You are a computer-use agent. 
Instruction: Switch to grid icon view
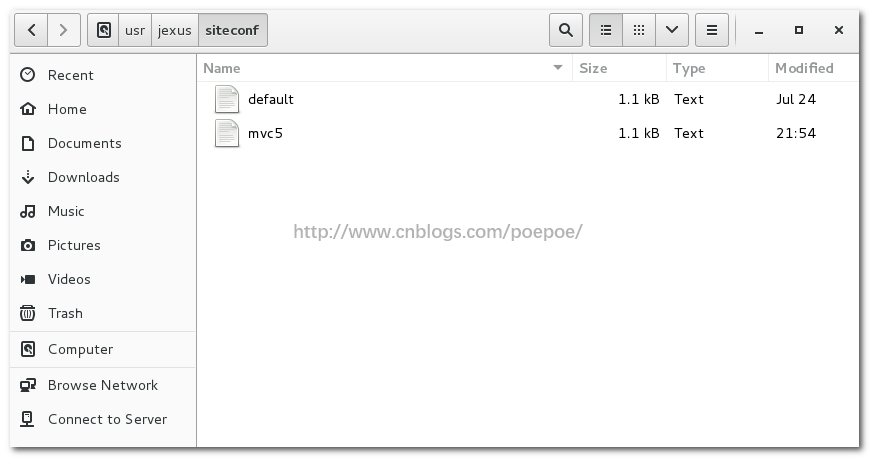click(639, 30)
